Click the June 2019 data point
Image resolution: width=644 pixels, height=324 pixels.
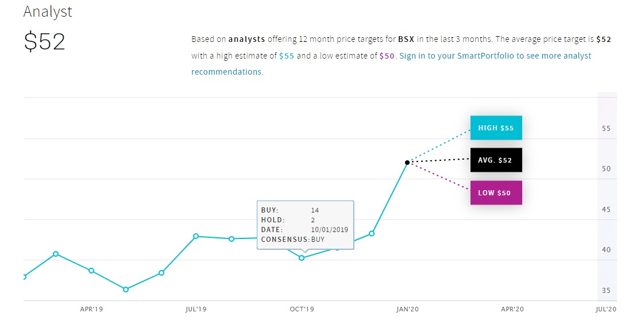click(161, 273)
